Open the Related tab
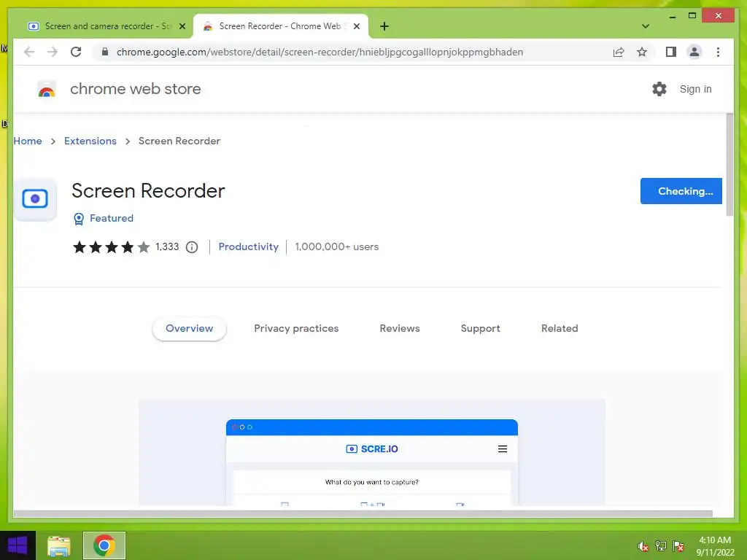Viewport: 747px width, 560px height. click(560, 329)
